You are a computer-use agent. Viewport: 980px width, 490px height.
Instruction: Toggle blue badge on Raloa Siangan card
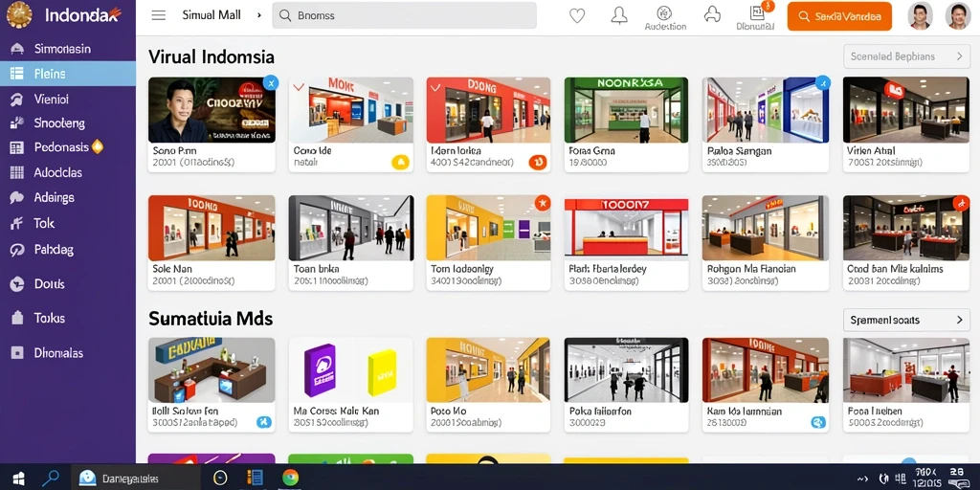coord(823,82)
